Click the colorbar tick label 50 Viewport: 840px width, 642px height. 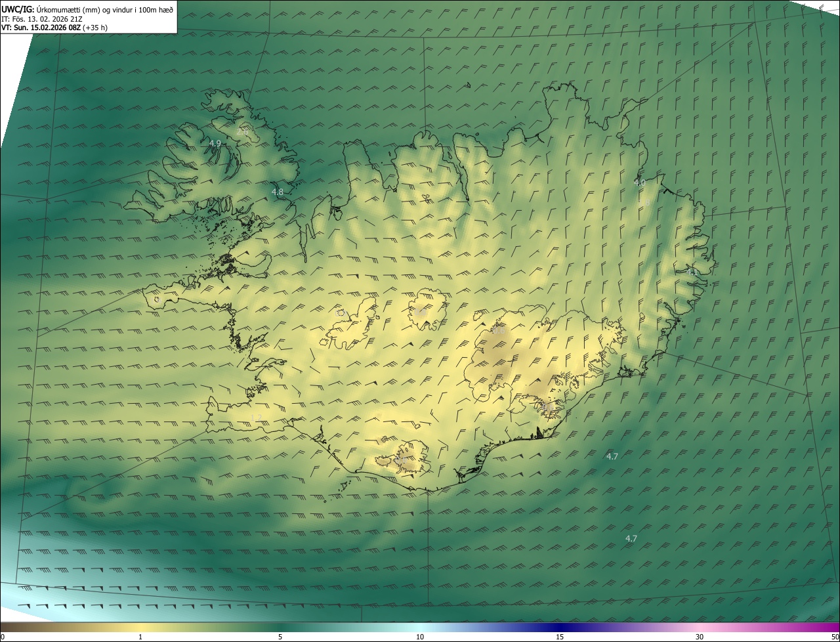click(835, 637)
